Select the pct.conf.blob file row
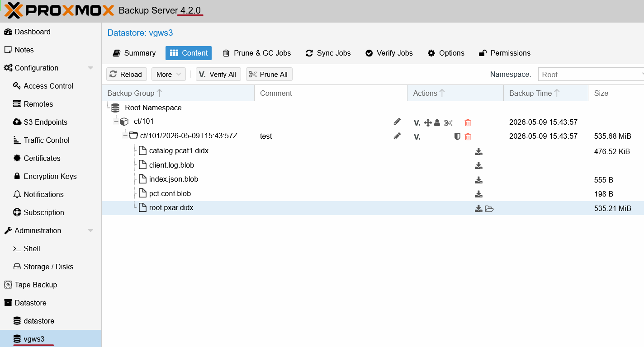The height and width of the screenshot is (347, 644). coord(373,194)
